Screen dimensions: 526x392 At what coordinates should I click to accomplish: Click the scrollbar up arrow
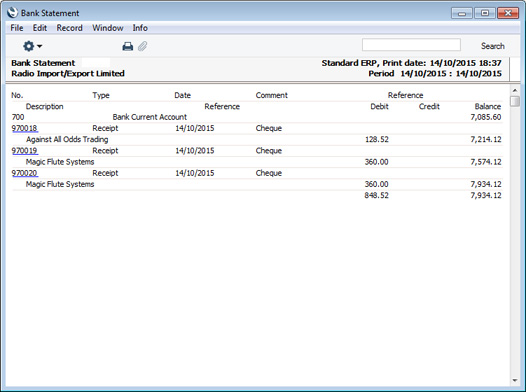[x=515, y=90]
